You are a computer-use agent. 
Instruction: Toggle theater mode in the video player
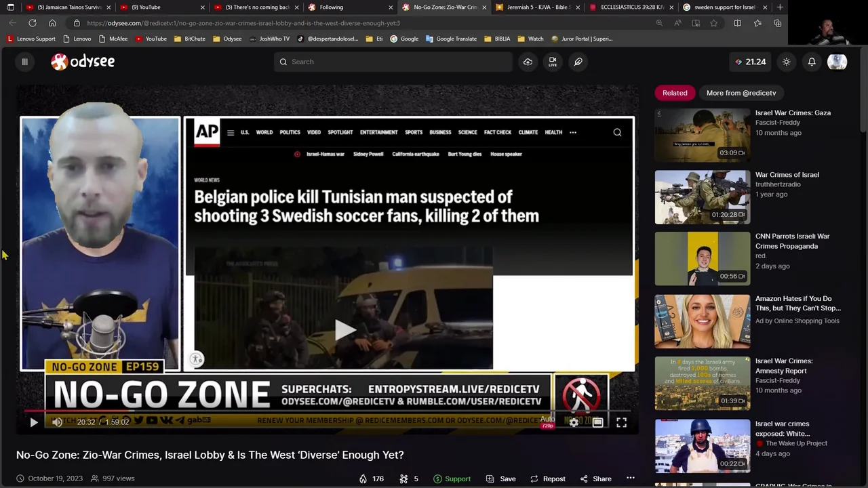[x=597, y=422]
